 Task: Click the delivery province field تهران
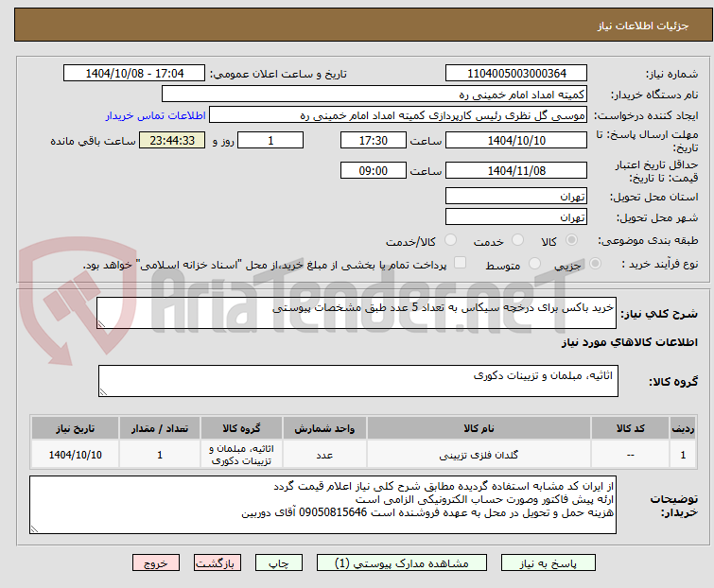pyautogui.click(x=516, y=196)
